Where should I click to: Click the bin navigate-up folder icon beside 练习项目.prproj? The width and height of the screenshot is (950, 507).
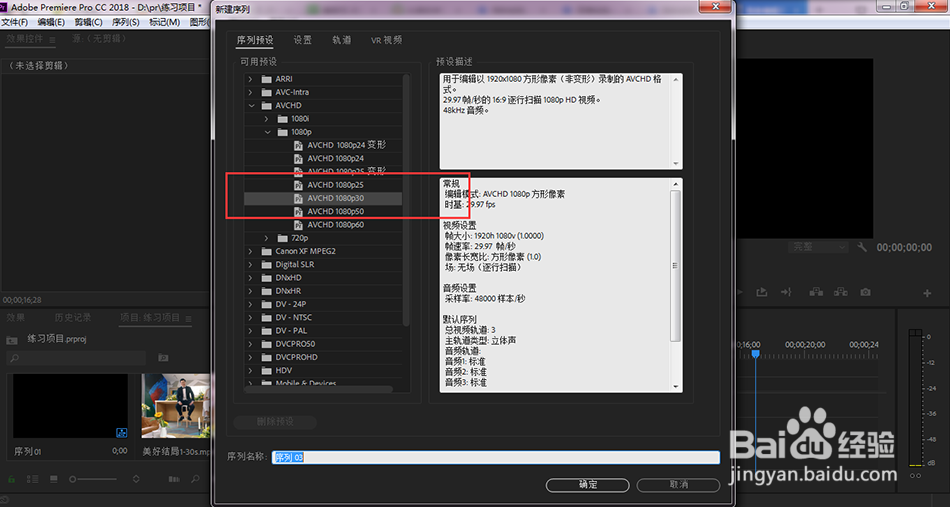pyautogui.click(x=12, y=340)
